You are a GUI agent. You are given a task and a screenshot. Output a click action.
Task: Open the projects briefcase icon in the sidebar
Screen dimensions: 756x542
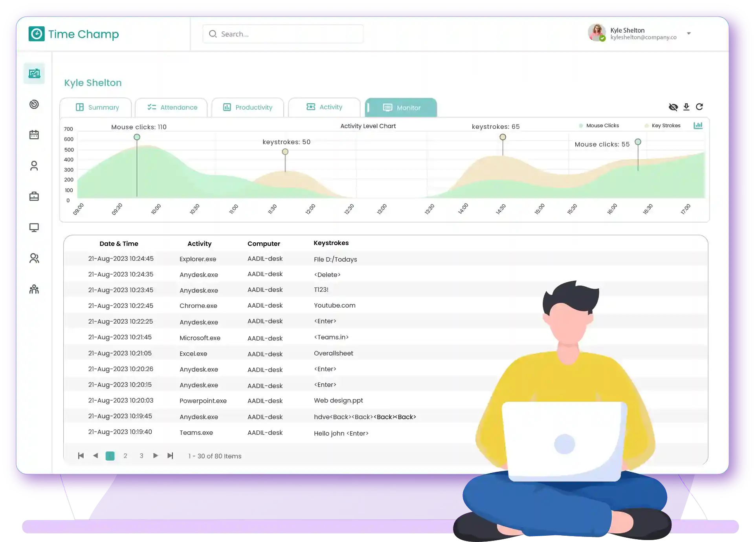pos(34,196)
